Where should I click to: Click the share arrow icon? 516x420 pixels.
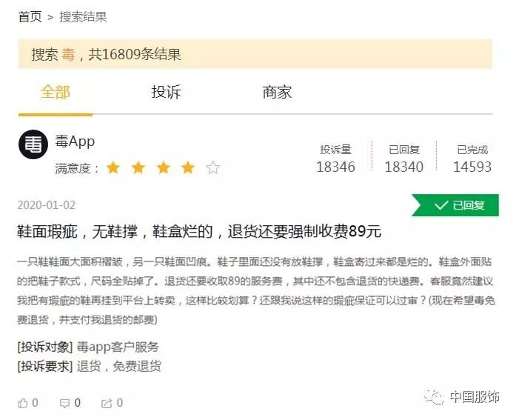pyautogui.click(x=107, y=403)
